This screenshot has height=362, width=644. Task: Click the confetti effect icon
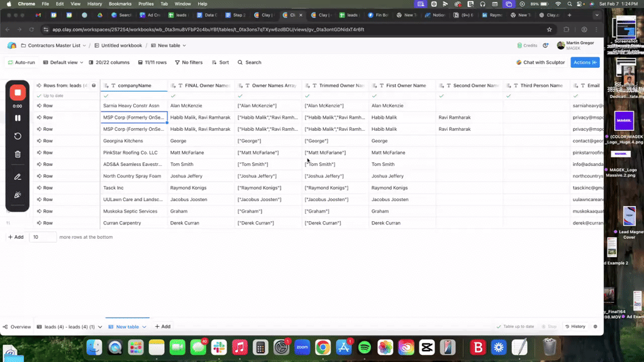(x=18, y=195)
